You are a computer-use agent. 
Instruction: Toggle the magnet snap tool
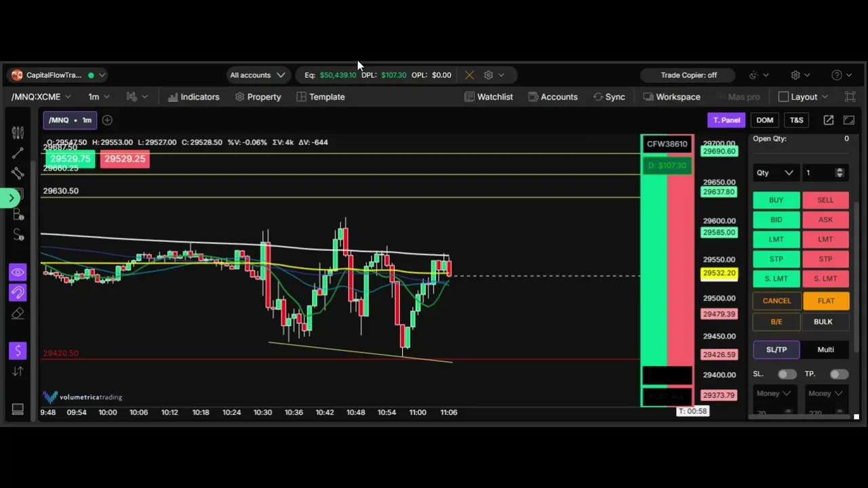[18, 293]
